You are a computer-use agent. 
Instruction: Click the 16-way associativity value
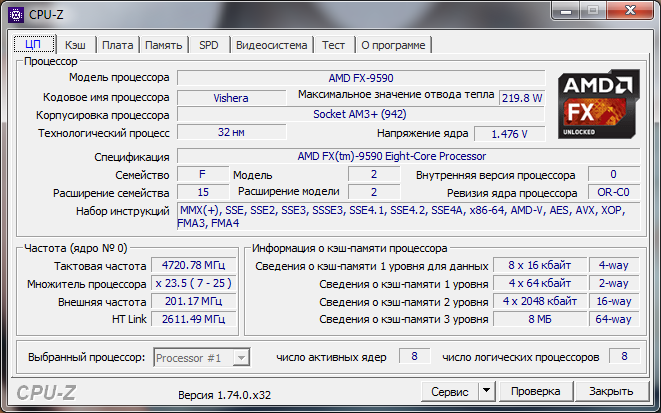pos(614,301)
